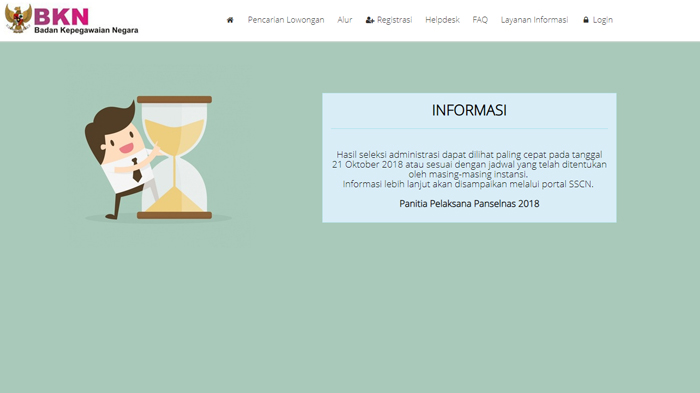The height and width of the screenshot is (393, 700).
Task: Click the Login link
Action: coord(598,20)
